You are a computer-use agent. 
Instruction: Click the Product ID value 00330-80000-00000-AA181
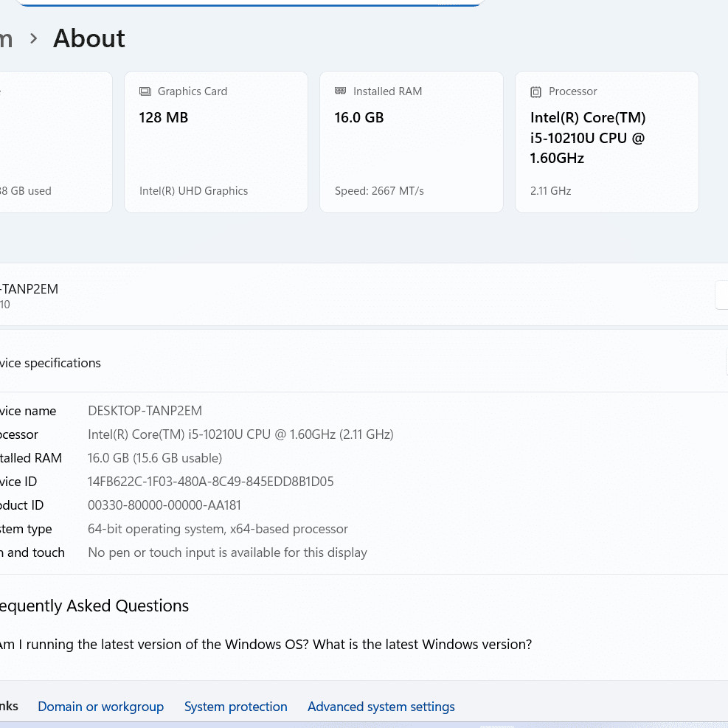click(x=164, y=505)
